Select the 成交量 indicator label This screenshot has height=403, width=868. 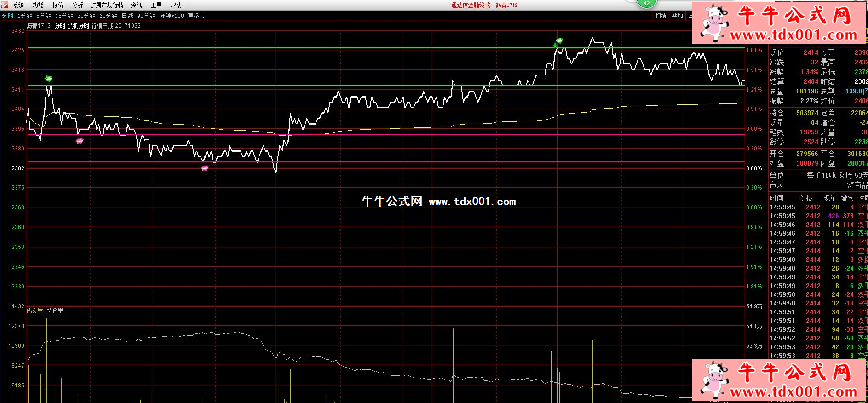[x=34, y=311]
